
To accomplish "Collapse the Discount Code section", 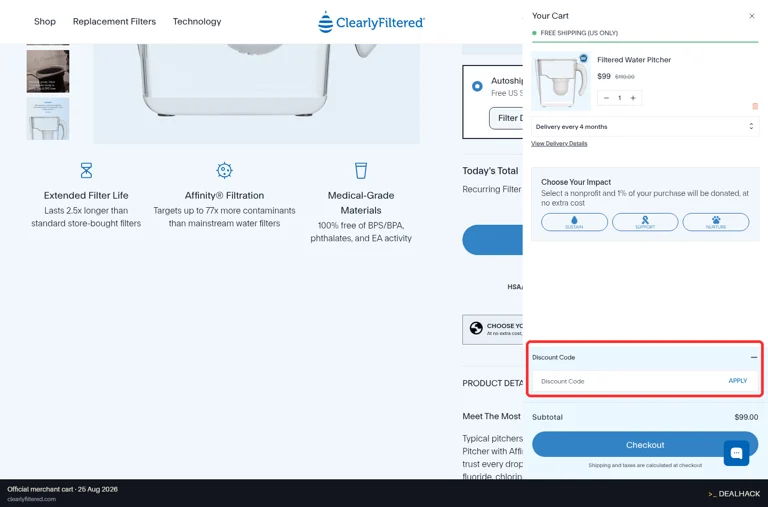I will pos(754,358).
